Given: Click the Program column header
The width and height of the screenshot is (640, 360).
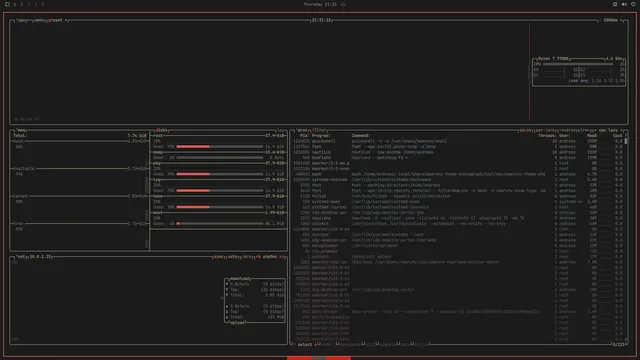Looking at the screenshot, I should pos(321,136).
